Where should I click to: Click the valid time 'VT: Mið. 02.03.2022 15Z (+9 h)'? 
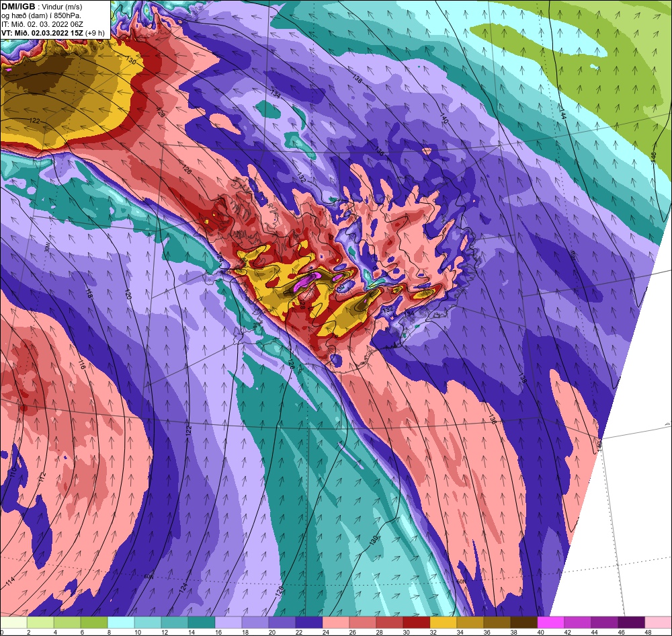(52, 33)
